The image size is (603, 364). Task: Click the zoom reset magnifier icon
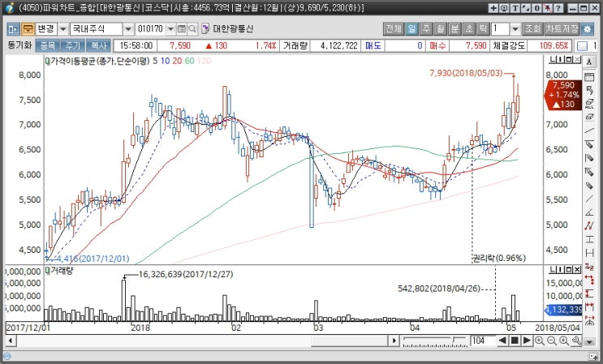[564, 340]
